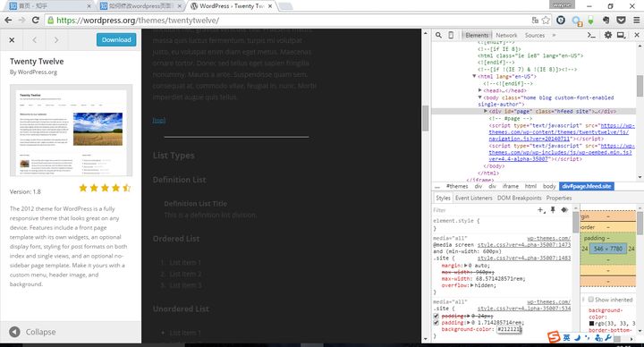Open the Properties sidebar tab

(x=558, y=198)
